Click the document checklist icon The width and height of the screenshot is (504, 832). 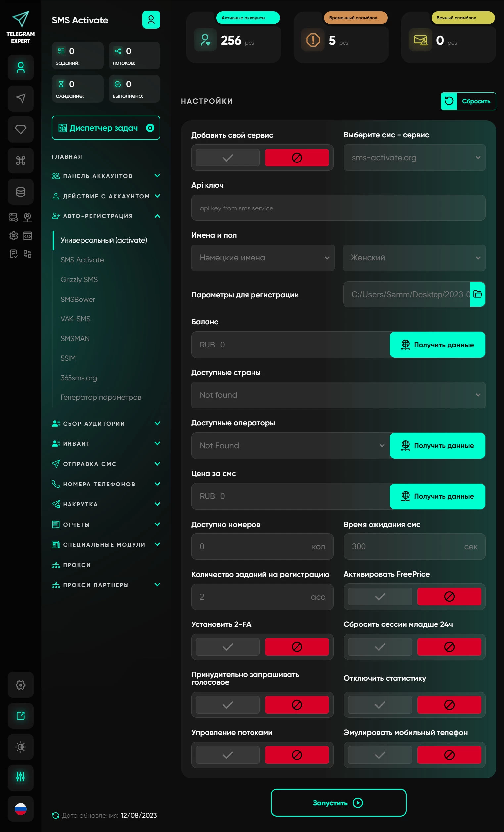(x=14, y=254)
